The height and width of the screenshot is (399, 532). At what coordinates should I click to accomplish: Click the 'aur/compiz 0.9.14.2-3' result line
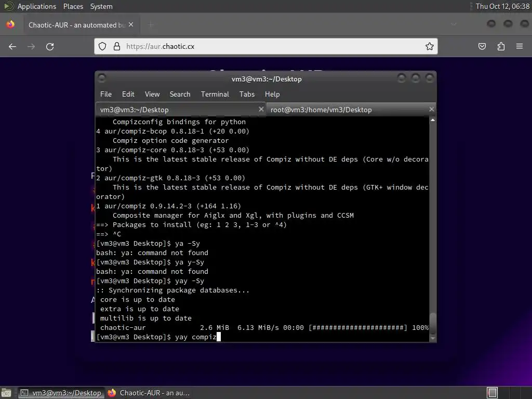point(169,206)
